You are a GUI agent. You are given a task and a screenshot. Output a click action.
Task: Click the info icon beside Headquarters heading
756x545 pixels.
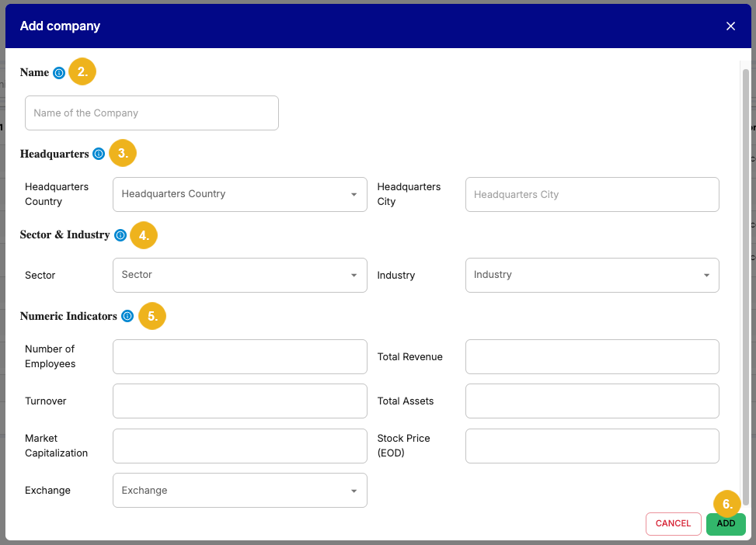[99, 154]
